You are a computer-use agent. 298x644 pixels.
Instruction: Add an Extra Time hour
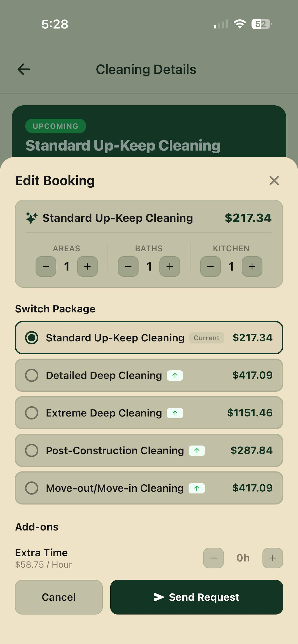click(273, 558)
